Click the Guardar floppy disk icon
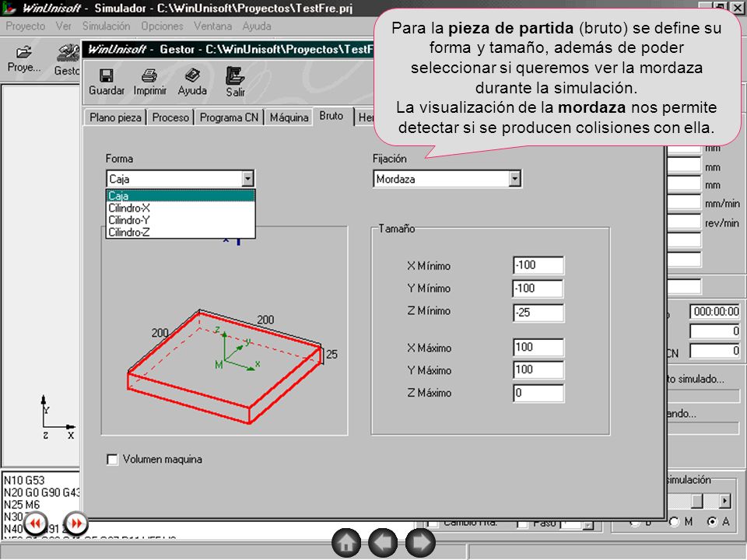Screen dimensions: 747x560 [x=106, y=75]
